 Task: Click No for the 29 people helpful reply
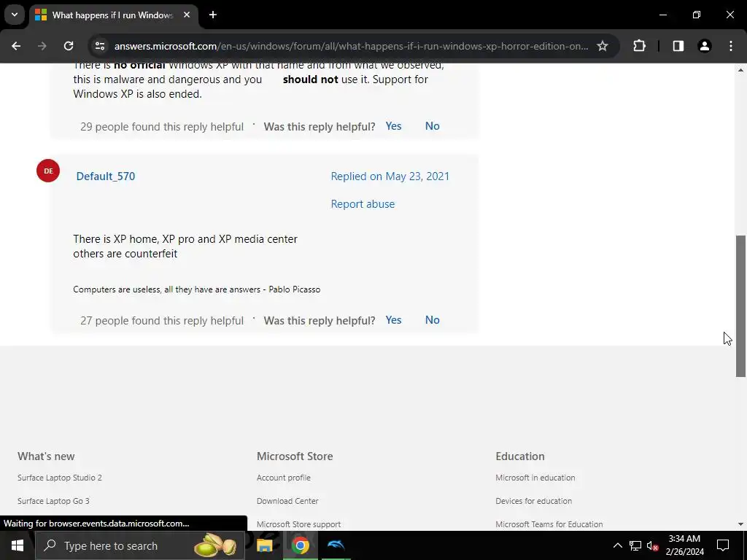tap(432, 126)
